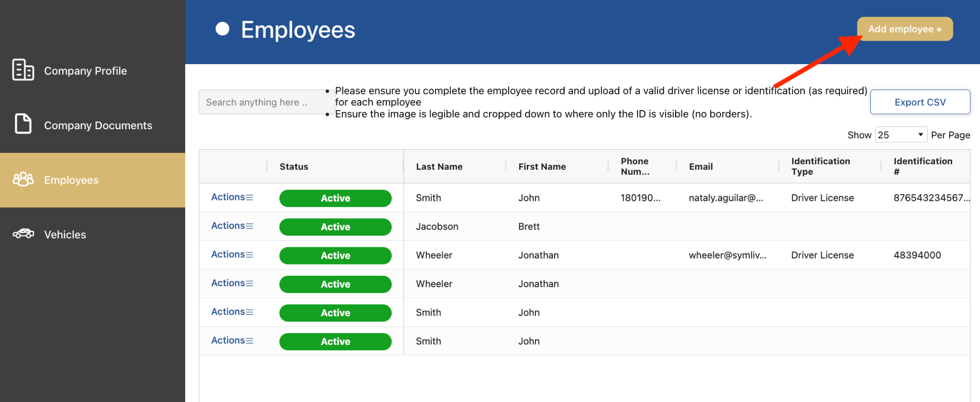Viewport: 980px width, 402px height.
Task: Sort by the Identification Type column header
Action: (x=820, y=167)
